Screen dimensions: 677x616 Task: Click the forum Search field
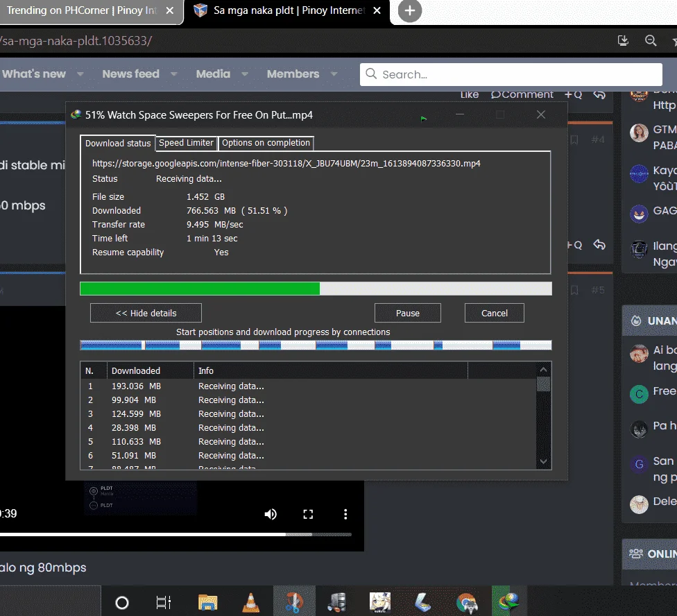coord(511,74)
